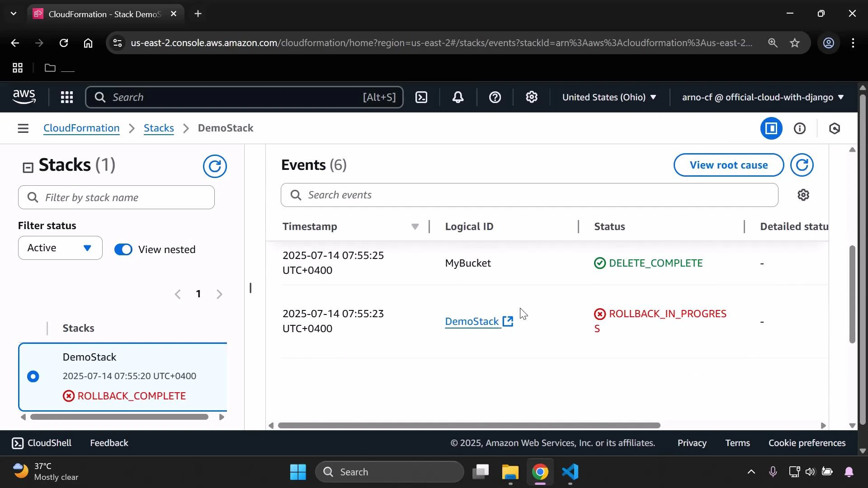Go to browser home page
Screen dimensions: 868x488
click(x=88, y=43)
